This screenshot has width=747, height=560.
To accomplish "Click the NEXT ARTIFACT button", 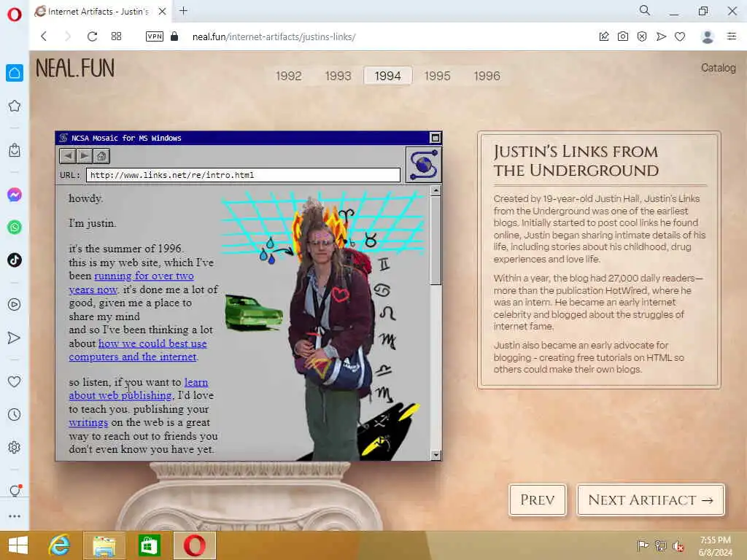I will point(651,499).
